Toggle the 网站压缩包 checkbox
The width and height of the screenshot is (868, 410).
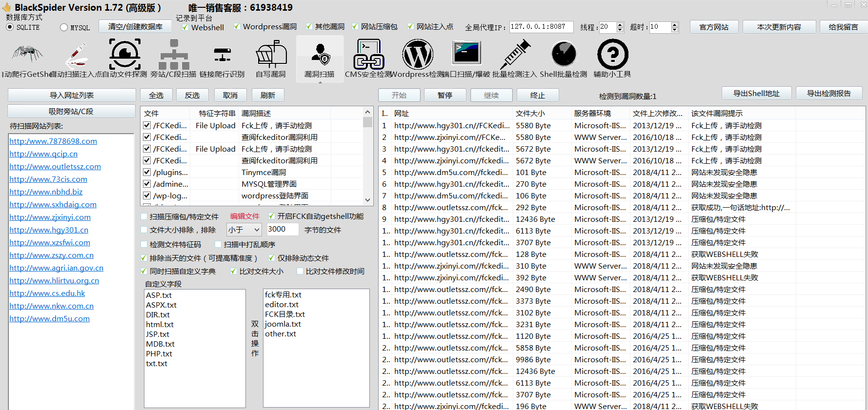click(x=355, y=26)
